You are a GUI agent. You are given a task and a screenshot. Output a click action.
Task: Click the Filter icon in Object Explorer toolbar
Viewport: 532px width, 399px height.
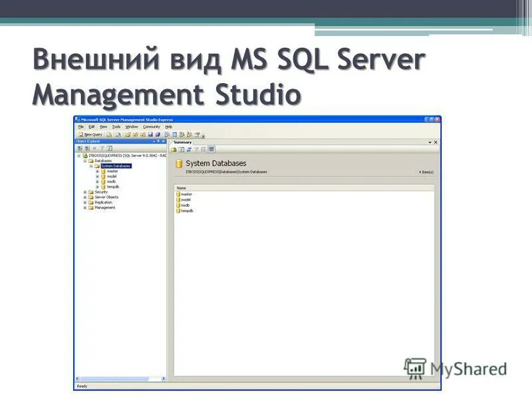(x=102, y=148)
